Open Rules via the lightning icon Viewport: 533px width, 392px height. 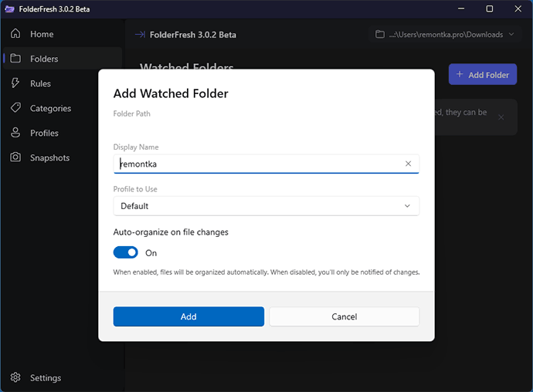pos(15,83)
